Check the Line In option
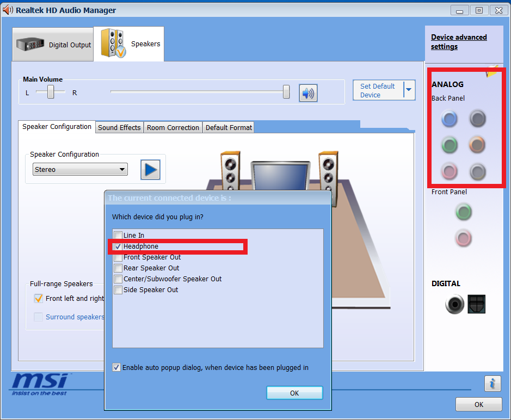 pos(118,235)
